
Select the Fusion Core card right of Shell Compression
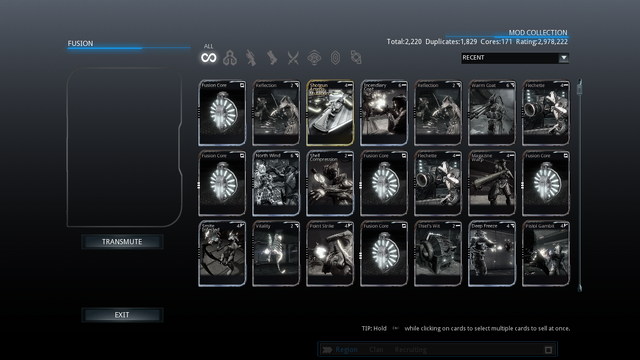point(384,183)
